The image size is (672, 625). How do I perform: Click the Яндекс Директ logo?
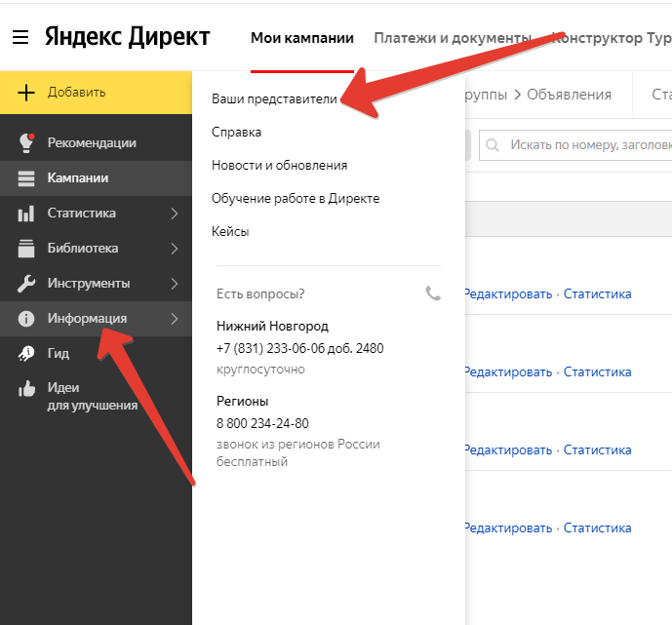pyautogui.click(x=128, y=37)
